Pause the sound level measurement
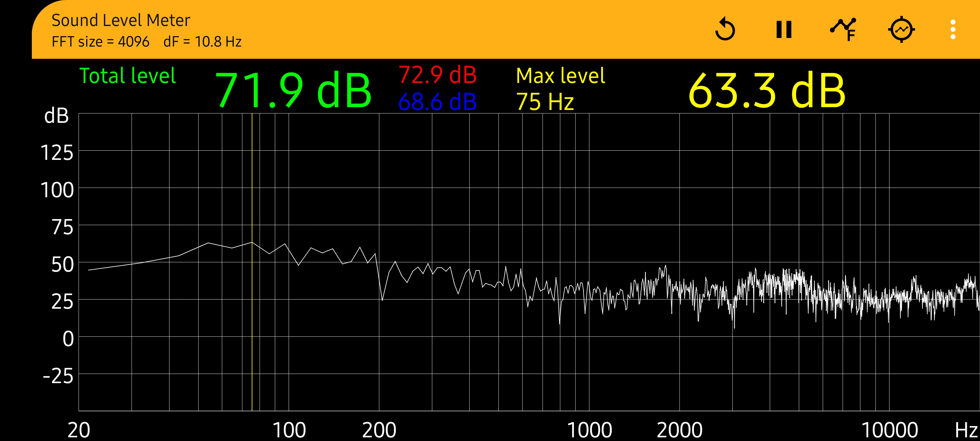This screenshot has height=441, width=980. pos(784,29)
